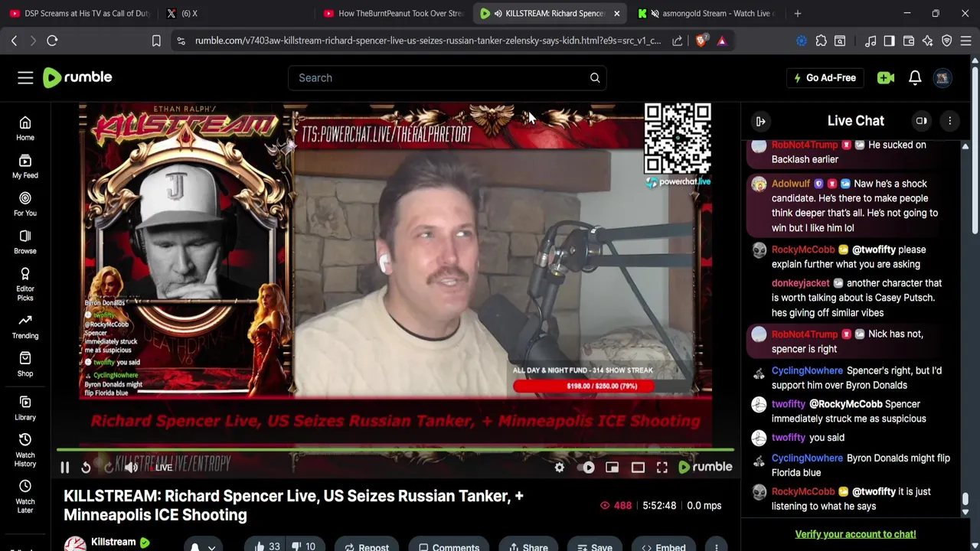This screenshot has height=551, width=980.
Task: Open Shop in the sidebar
Action: click(25, 364)
